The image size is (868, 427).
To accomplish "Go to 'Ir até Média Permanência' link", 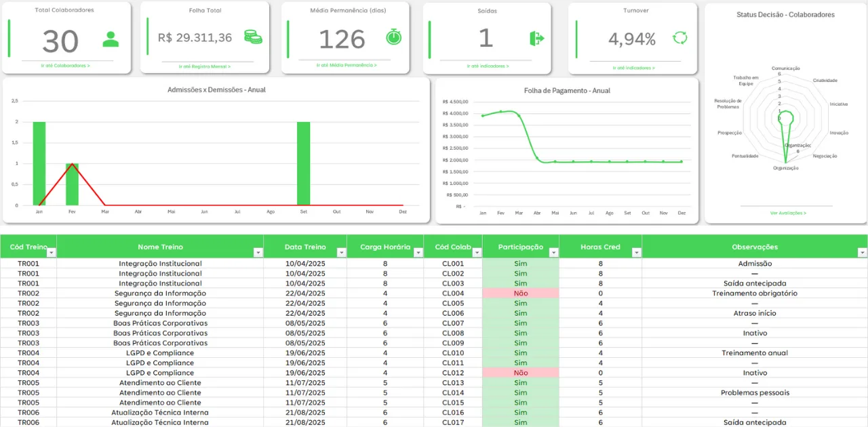I will click(x=345, y=65).
